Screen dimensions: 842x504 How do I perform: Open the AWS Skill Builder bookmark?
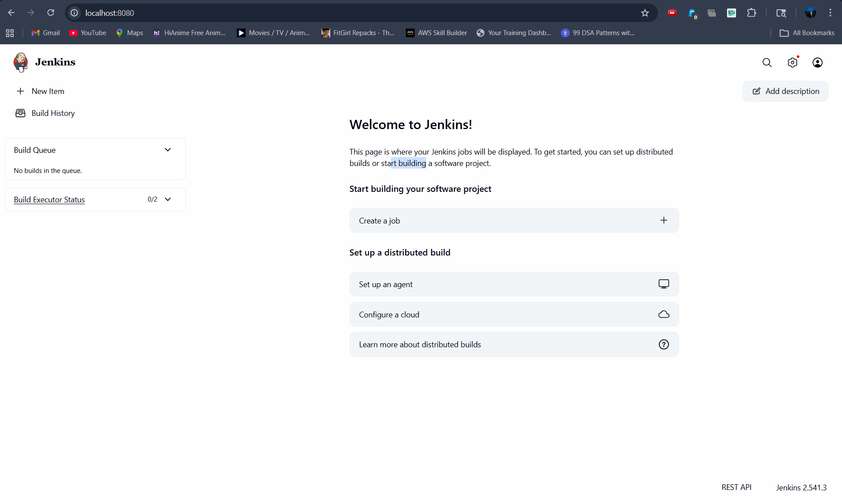[437, 33]
